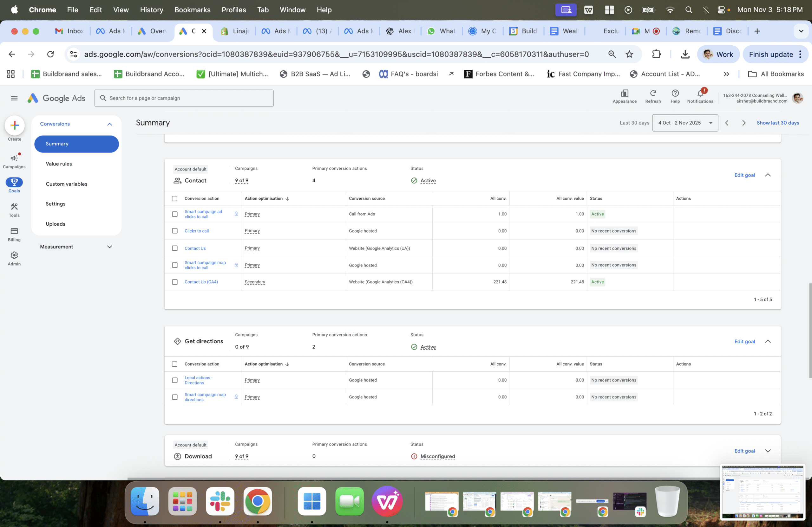
Task: Open the Campaigns sidebar icon
Action: [14, 158]
